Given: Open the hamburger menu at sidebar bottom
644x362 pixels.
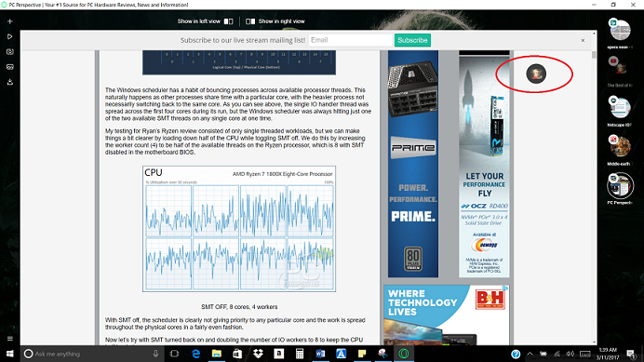Looking at the screenshot, I should coord(10,339).
